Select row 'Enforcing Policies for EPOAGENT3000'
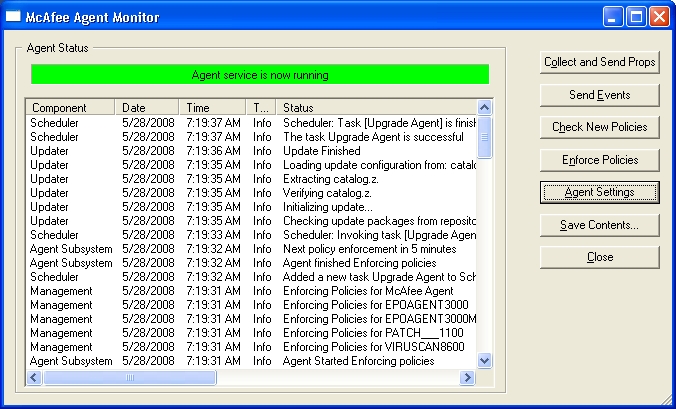 point(251,305)
